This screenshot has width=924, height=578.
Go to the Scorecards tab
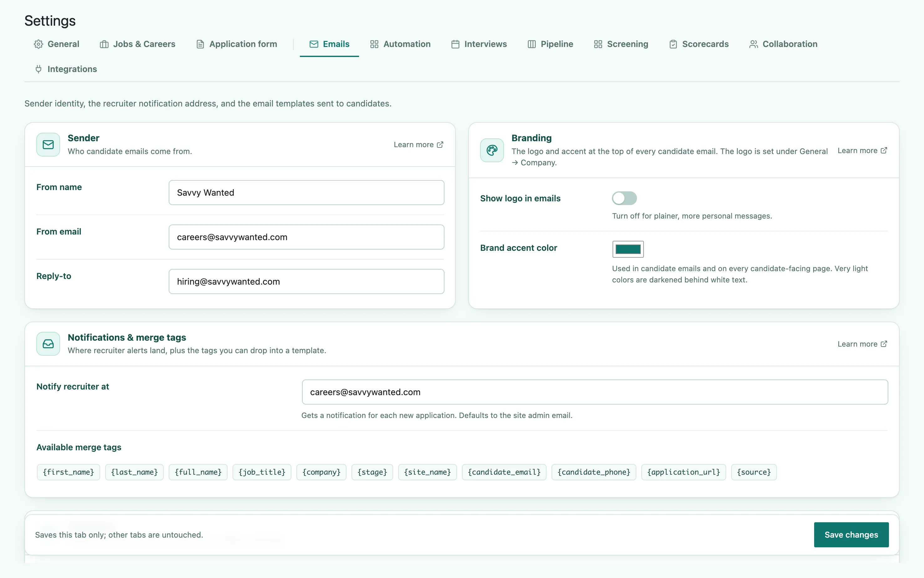pos(699,44)
